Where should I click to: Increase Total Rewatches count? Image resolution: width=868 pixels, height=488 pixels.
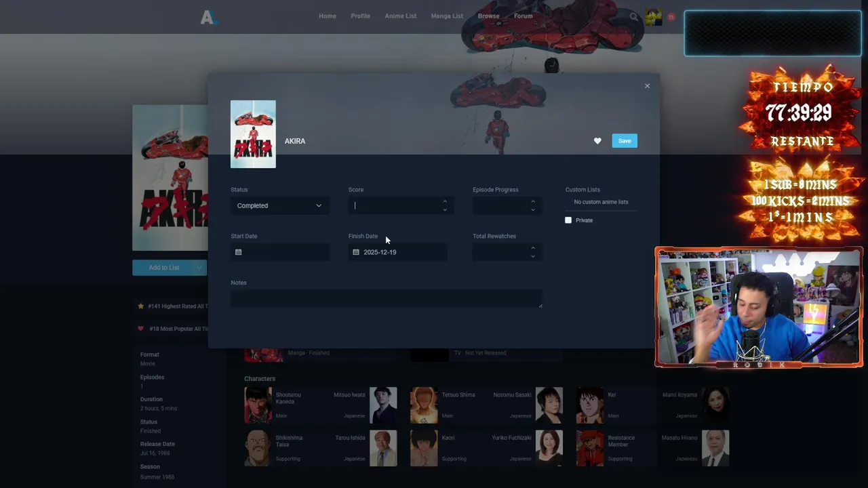tap(533, 248)
